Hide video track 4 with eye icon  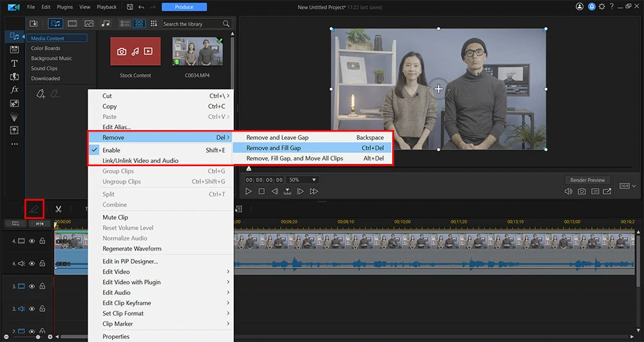click(32, 241)
